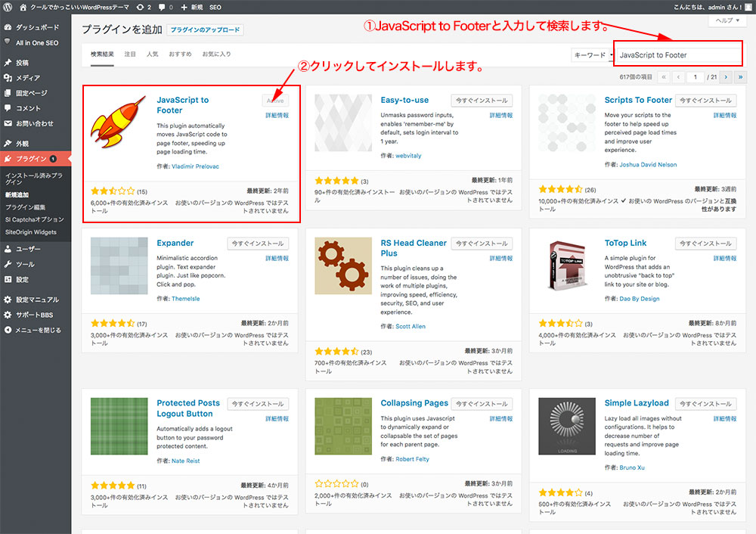Viewport: 756px width, 534px height.
Task: Switch to 注目 featured tab
Action: (x=130, y=54)
